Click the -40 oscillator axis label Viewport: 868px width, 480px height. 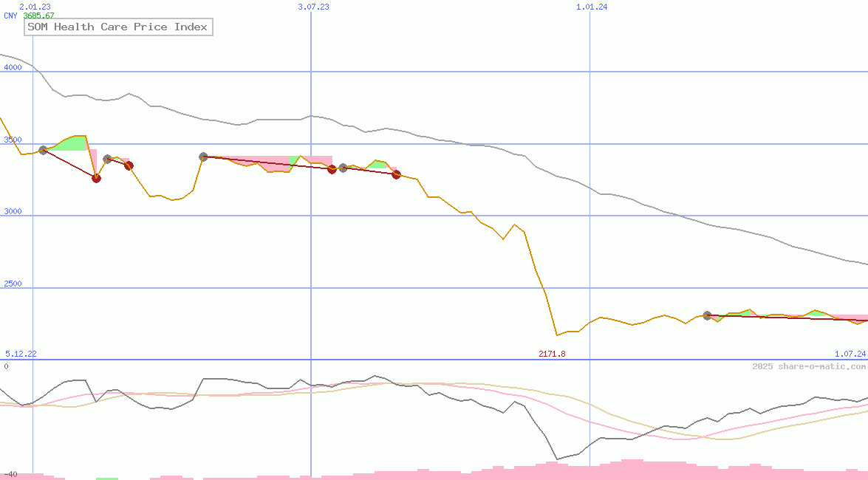10,474
